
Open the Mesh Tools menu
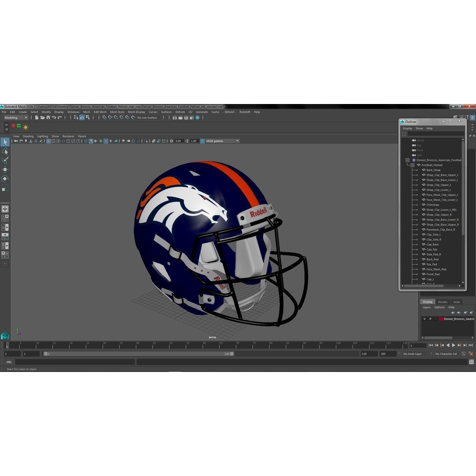117,112
